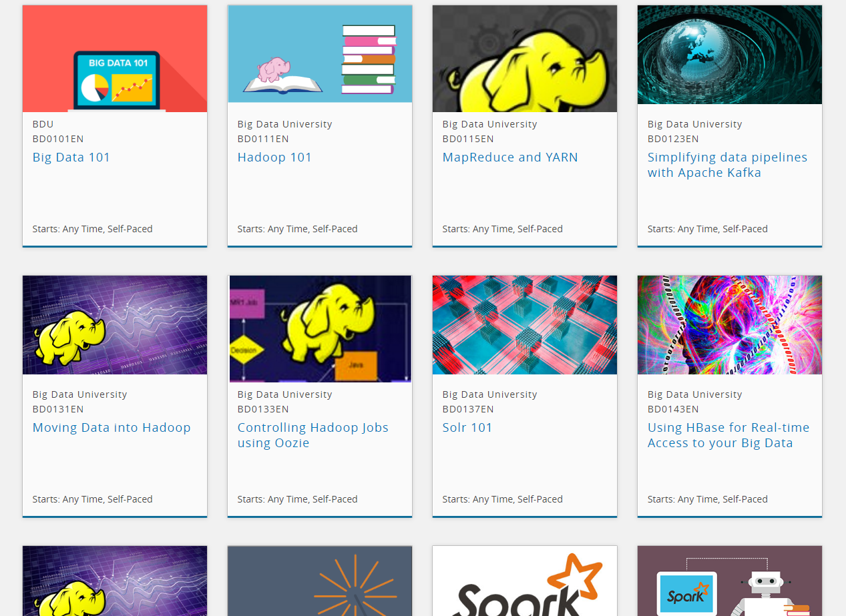Click Big Data University above BD0123EN
Screen dimensions: 846x616
click(694, 124)
